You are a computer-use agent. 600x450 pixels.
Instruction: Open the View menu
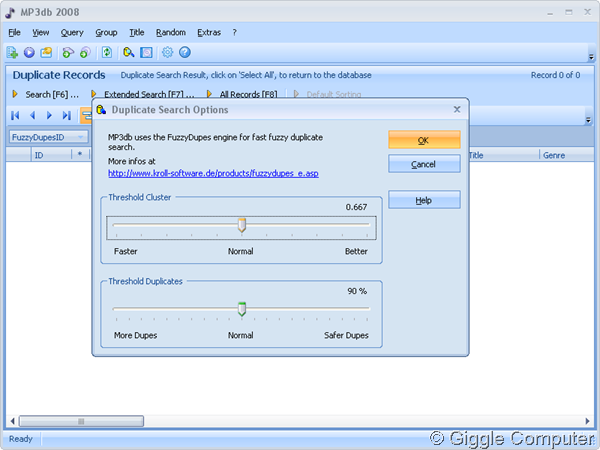pos(41,33)
